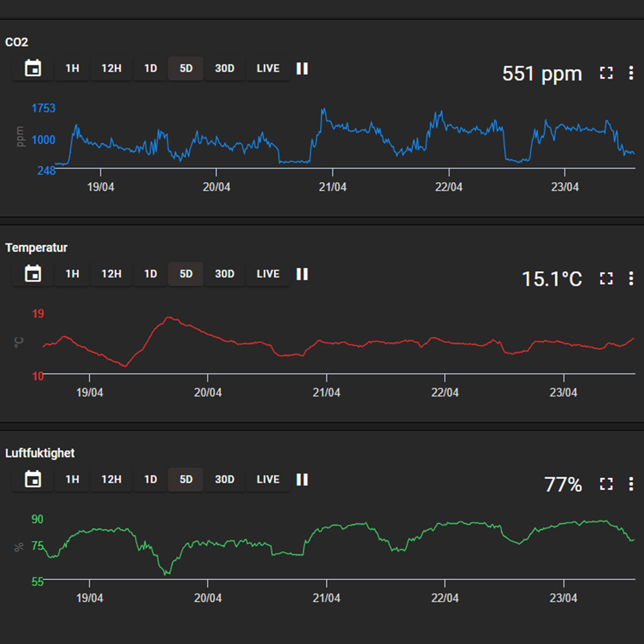Open the Temperatur three-dot options menu

[631, 279]
